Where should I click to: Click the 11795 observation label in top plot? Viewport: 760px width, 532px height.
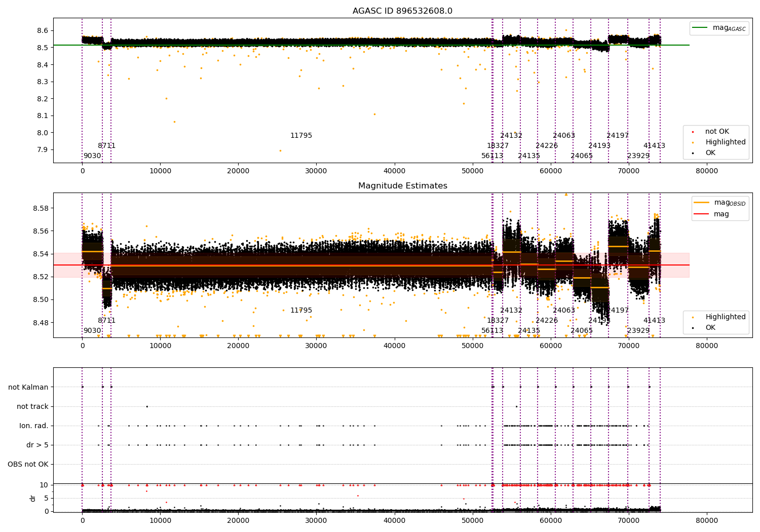click(301, 136)
